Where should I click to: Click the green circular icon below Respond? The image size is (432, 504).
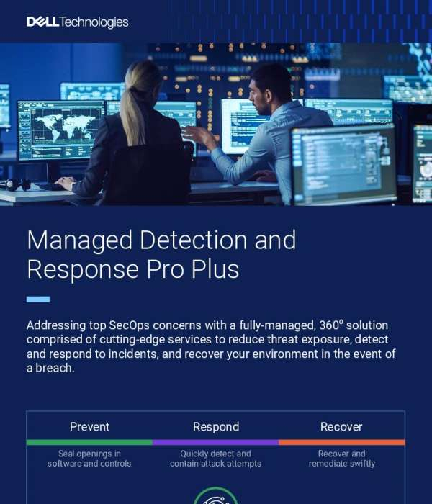tap(216, 497)
